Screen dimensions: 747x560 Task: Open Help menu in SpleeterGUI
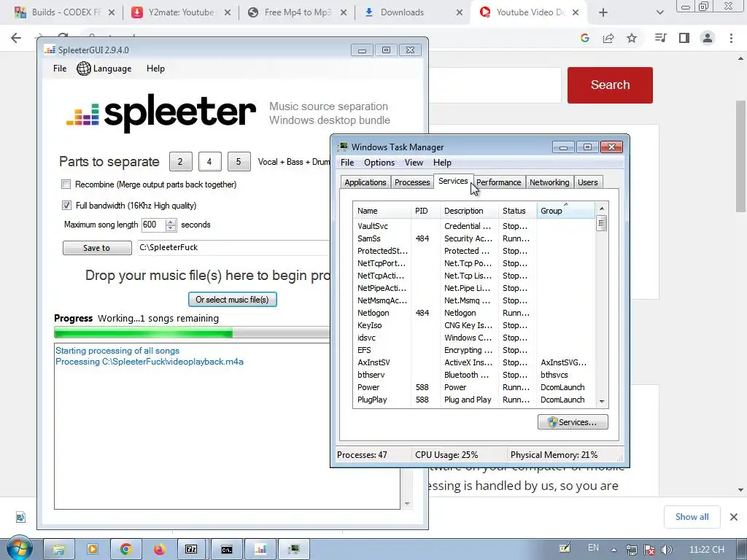pyautogui.click(x=155, y=69)
